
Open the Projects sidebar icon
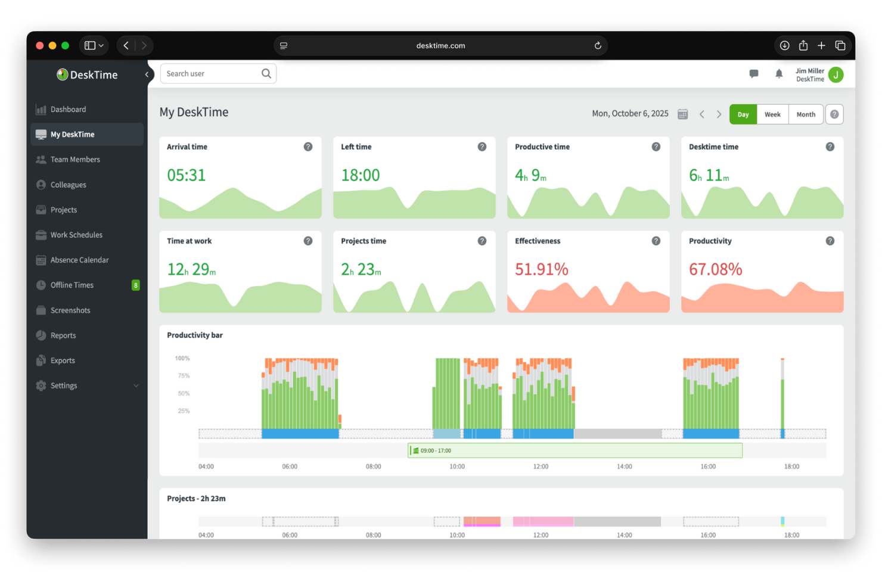[x=41, y=210]
